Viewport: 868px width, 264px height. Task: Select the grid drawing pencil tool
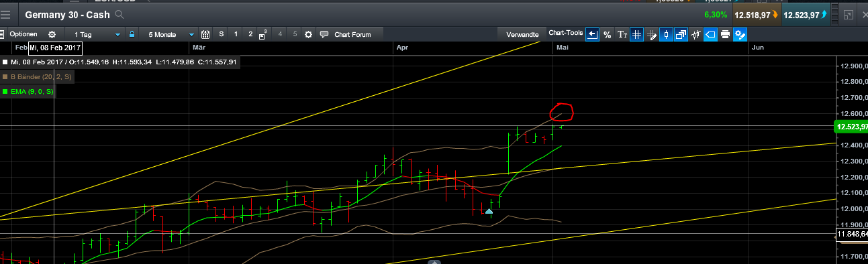tap(651, 34)
